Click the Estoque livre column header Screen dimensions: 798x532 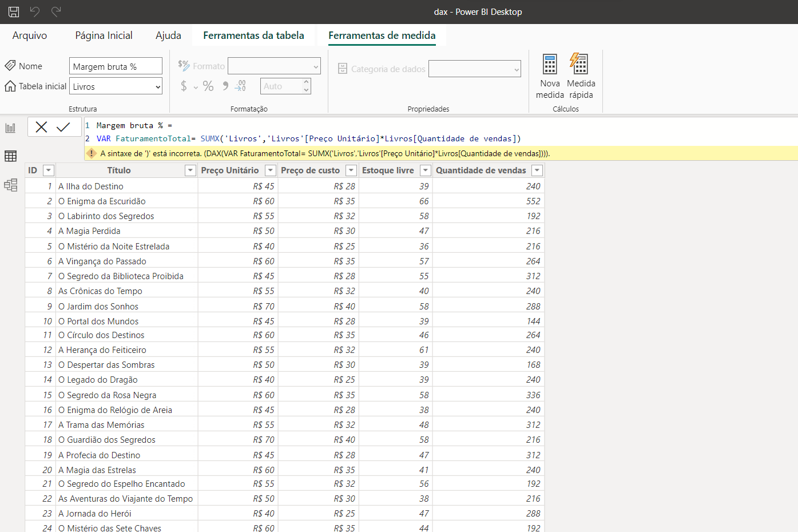point(388,170)
